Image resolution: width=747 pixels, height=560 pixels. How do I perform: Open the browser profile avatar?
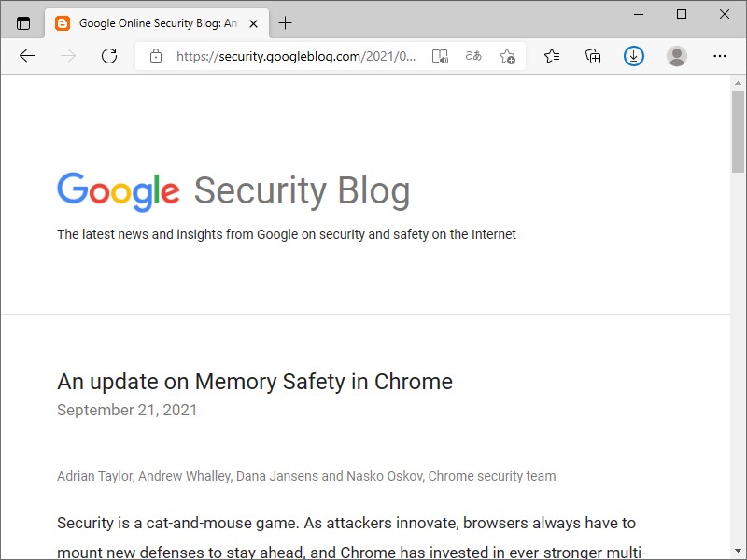(x=676, y=56)
